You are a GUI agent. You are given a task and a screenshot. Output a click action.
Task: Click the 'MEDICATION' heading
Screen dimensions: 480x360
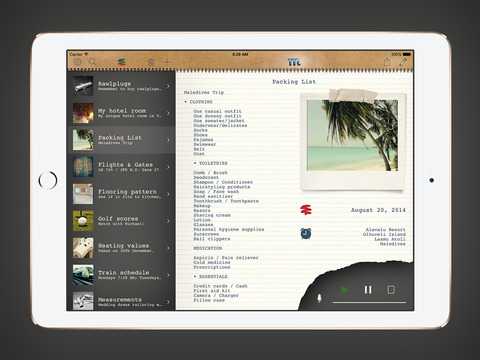click(207, 248)
